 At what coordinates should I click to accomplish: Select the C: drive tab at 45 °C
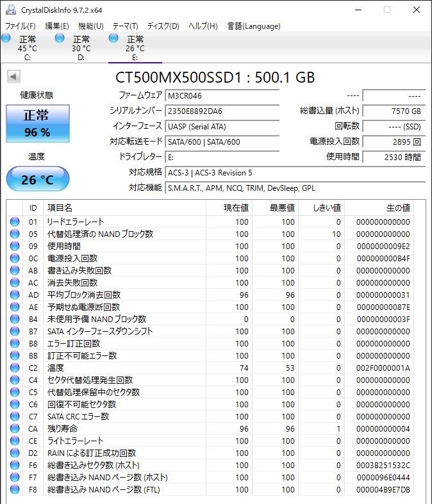coord(28,48)
